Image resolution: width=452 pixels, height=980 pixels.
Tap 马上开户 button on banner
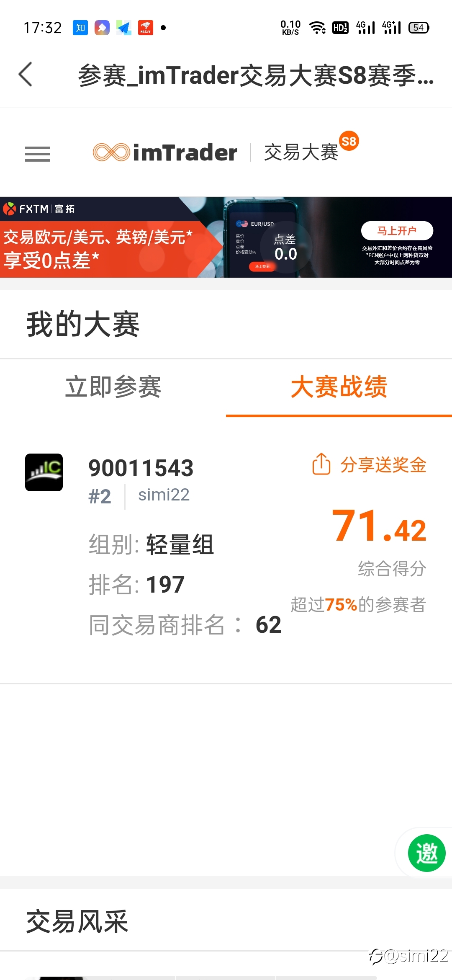(397, 231)
